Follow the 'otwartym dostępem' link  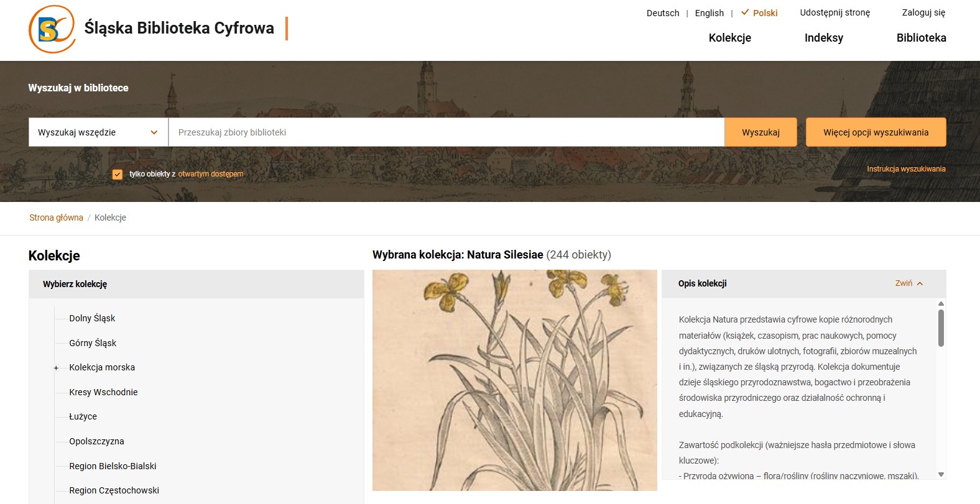[x=211, y=174]
